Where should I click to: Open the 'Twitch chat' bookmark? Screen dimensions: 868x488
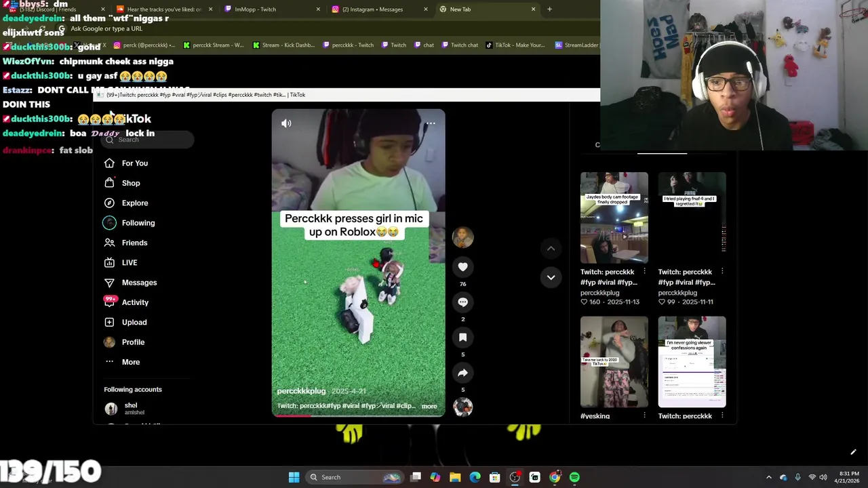point(460,45)
